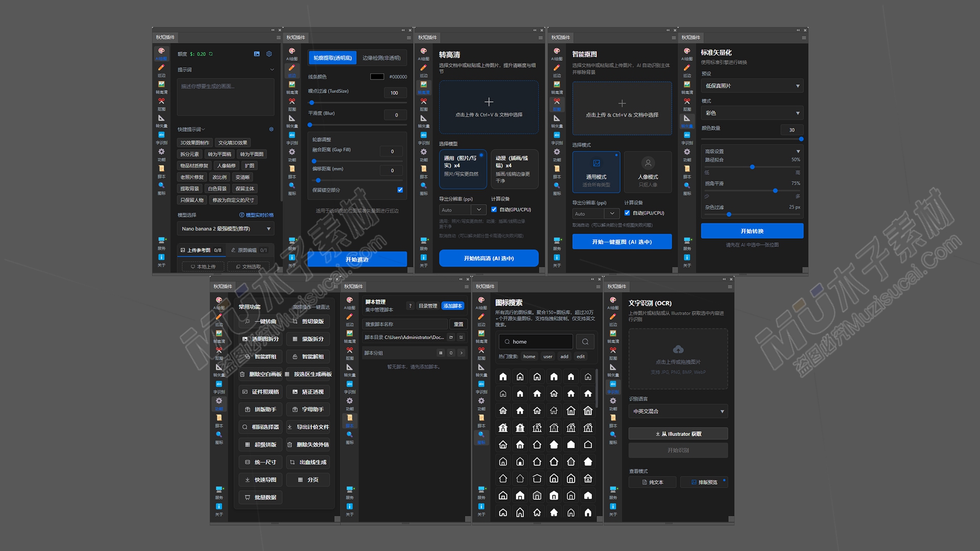This screenshot has width=980, height=551.
Task: Click the 开始巡边 button
Action: 357,259
